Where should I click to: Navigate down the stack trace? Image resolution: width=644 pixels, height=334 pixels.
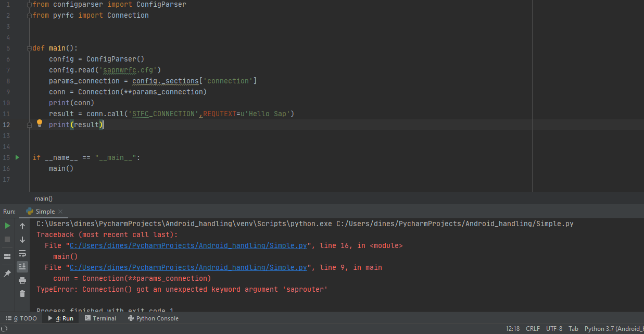click(22, 240)
